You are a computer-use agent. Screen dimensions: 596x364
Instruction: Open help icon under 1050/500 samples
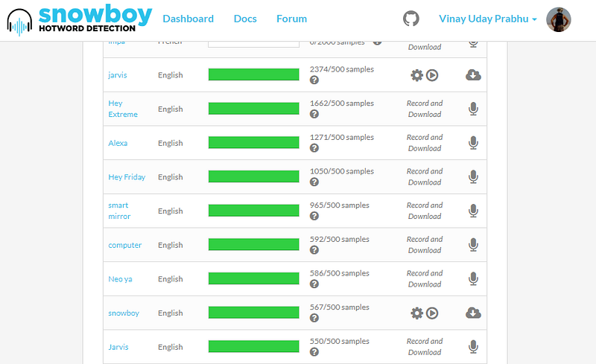pyautogui.click(x=314, y=182)
